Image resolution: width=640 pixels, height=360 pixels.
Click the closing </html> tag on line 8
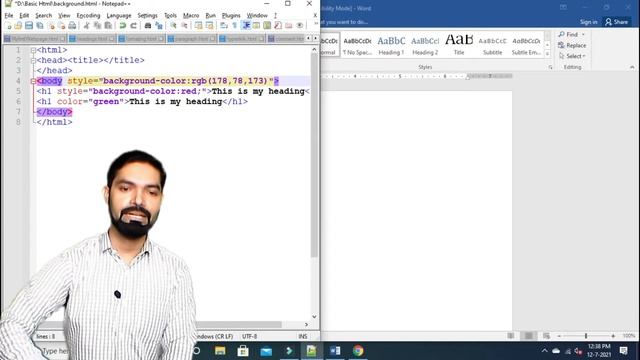[54, 122]
